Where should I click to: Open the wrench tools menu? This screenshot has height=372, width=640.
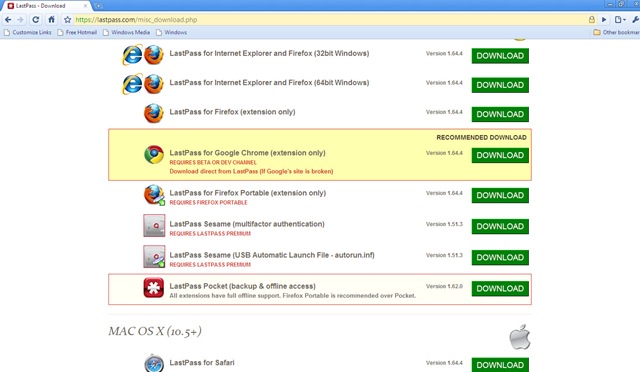[x=635, y=19]
